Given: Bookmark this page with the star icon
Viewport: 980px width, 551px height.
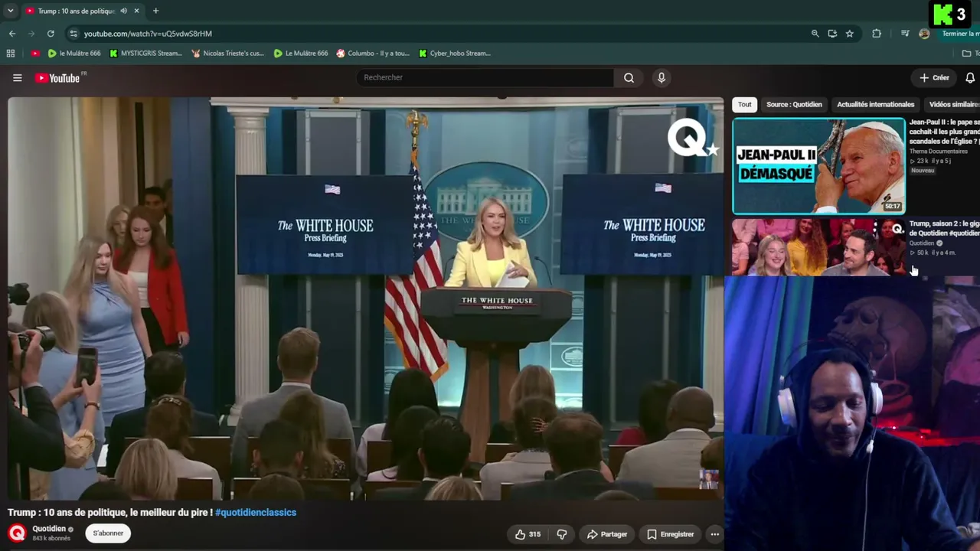Looking at the screenshot, I should point(849,34).
